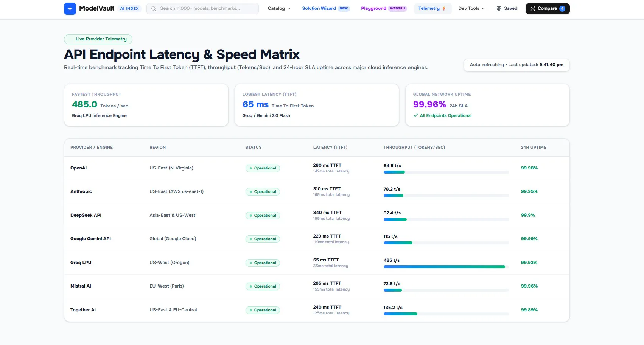644x345 pixels.
Task: Click the magnifier icon in the search bar
Action: click(x=153, y=9)
